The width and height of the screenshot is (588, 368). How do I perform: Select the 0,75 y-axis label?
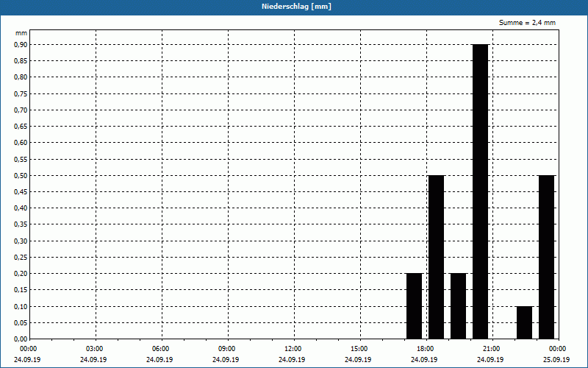[21, 94]
